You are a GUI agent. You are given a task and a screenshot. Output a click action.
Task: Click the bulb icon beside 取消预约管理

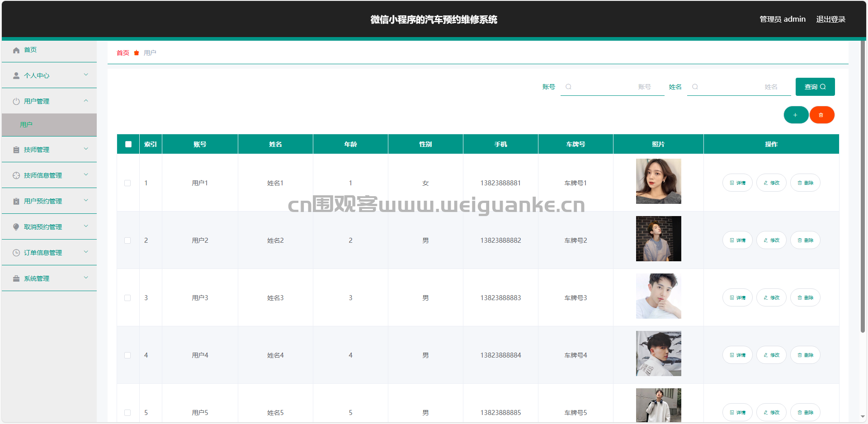coord(16,227)
